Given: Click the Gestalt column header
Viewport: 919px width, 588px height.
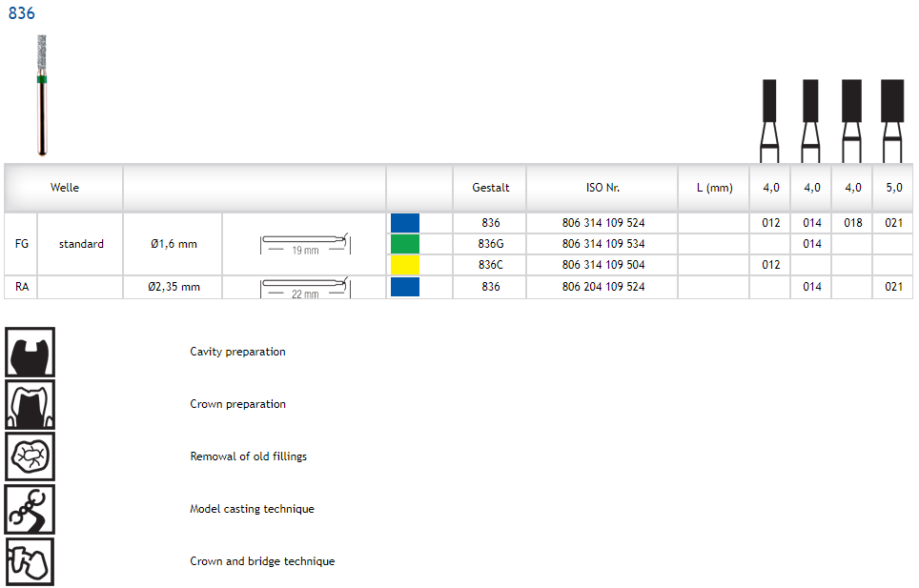Looking at the screenshot, I should pos(491,188).
